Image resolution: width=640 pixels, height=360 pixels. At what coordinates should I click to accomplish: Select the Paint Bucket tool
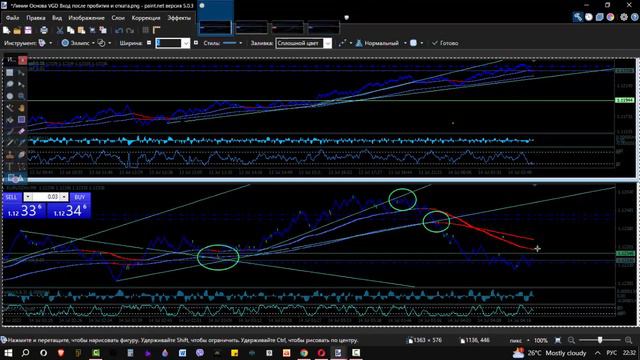click(10, 120)
